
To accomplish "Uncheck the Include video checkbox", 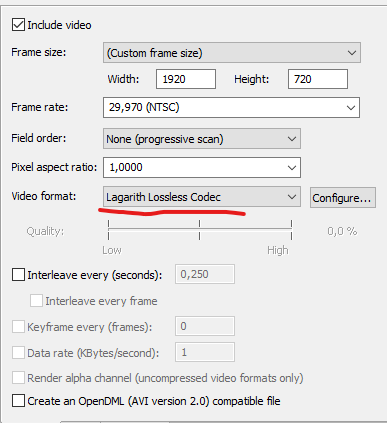I will [18, 25].
